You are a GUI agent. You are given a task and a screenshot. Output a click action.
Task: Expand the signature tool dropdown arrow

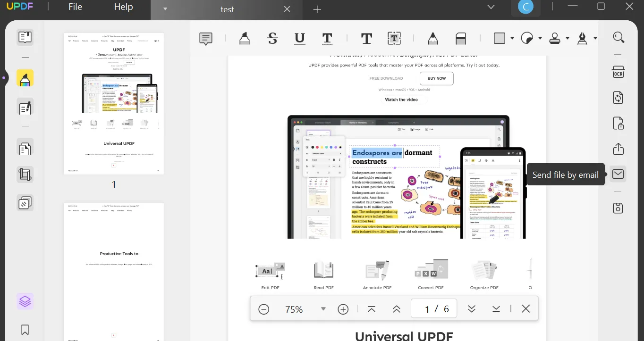point(595,38)
